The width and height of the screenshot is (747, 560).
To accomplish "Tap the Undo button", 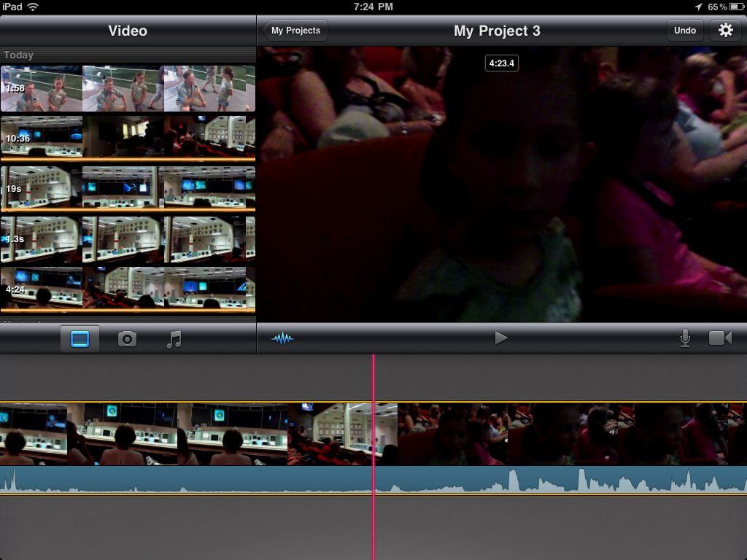I will 684,31.
